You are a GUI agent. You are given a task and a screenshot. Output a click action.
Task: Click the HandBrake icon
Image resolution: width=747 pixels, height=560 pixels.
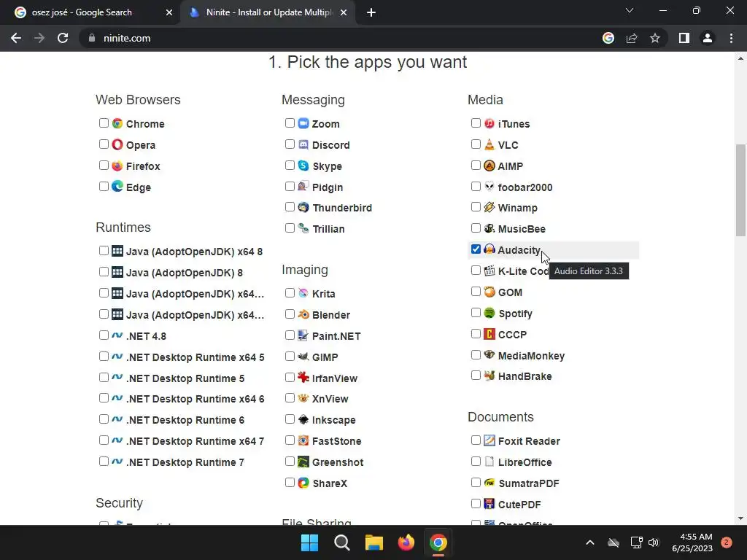pos(489,376)
